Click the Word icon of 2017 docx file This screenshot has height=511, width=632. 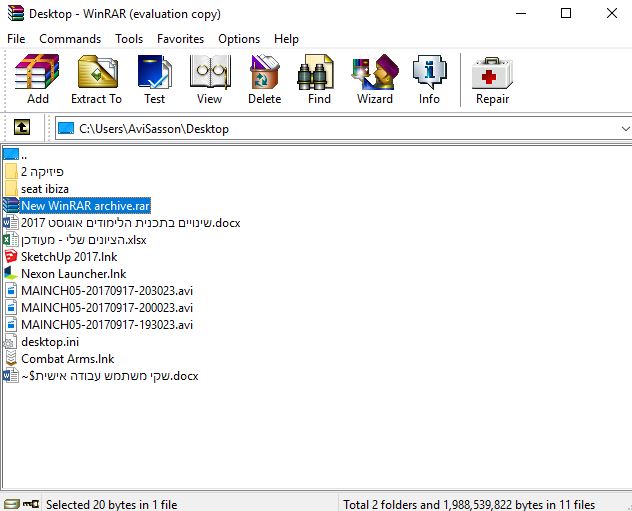(10, 222)
